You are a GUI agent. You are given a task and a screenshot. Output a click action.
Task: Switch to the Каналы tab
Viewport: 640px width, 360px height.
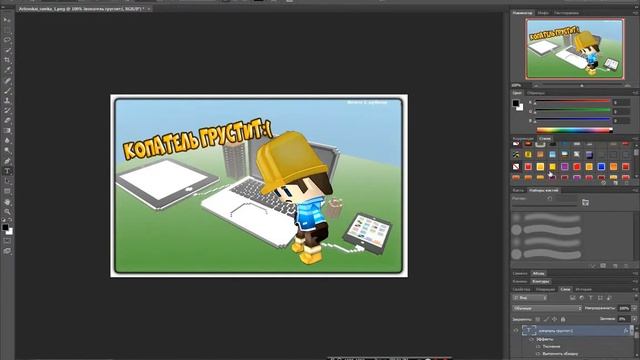pos(520,282)
